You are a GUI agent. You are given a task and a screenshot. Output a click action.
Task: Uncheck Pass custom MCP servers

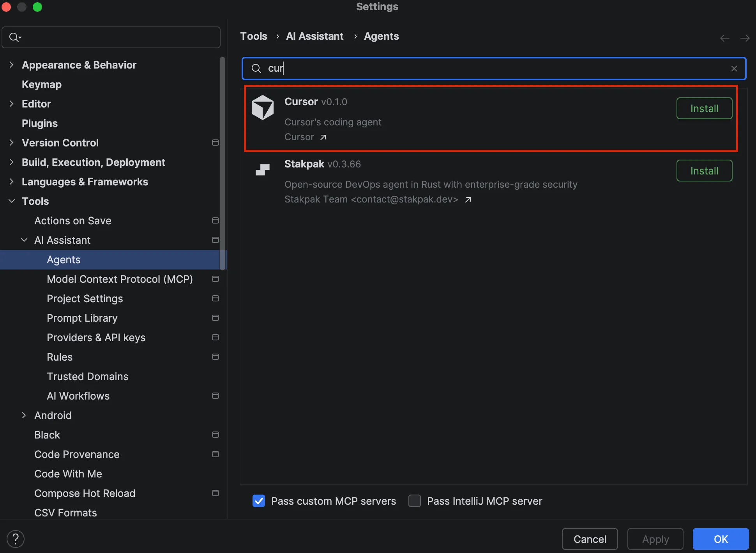259,501
